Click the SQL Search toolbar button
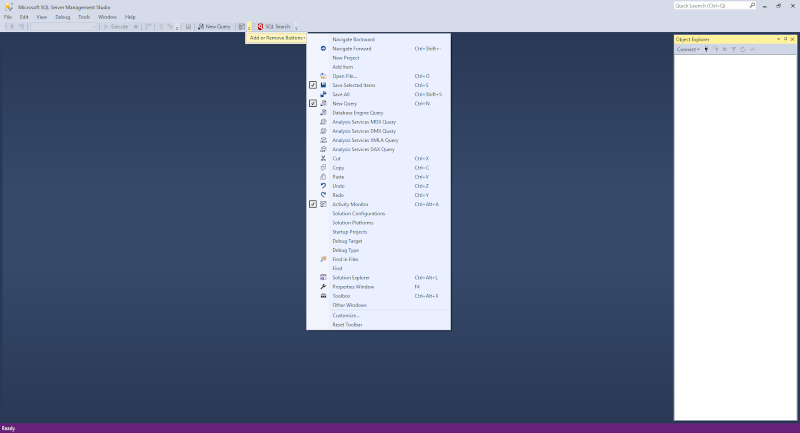800x433 pixels. click(x=274, y=27)
